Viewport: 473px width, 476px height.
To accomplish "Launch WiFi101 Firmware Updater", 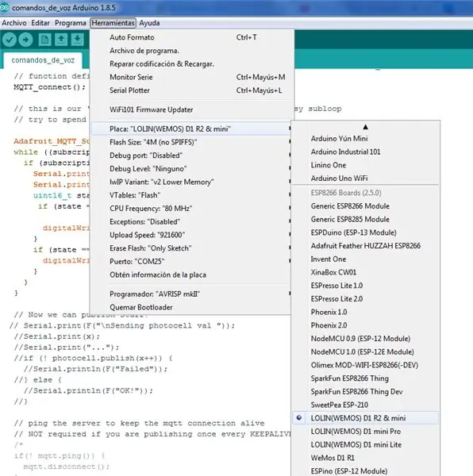I will 191,109.
